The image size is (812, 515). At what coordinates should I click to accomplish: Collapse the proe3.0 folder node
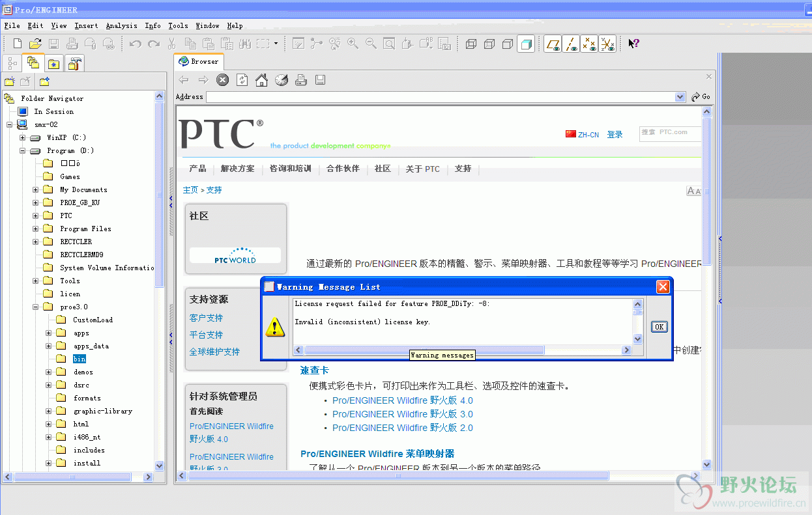pos(36,307)
